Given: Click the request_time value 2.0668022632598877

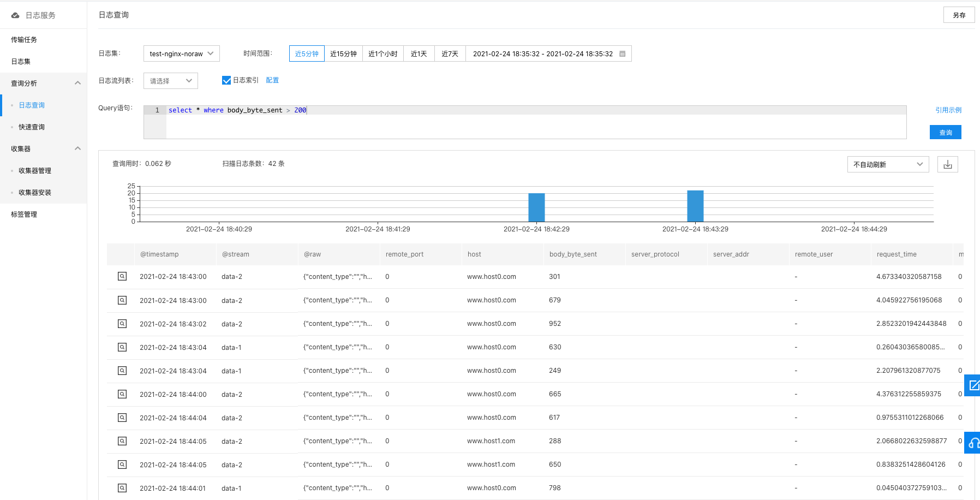Looking at the screenshot, I should pyautogui.click(x=912, y=441).
